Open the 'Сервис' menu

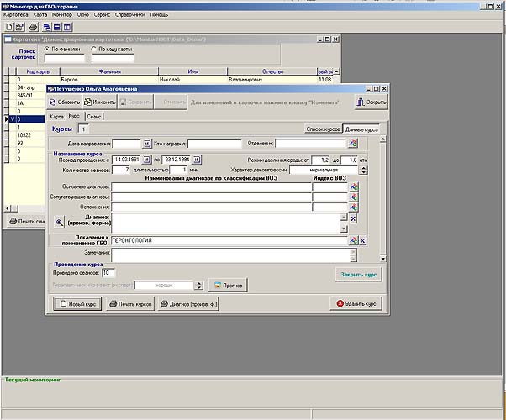click(x=102, y=15)
